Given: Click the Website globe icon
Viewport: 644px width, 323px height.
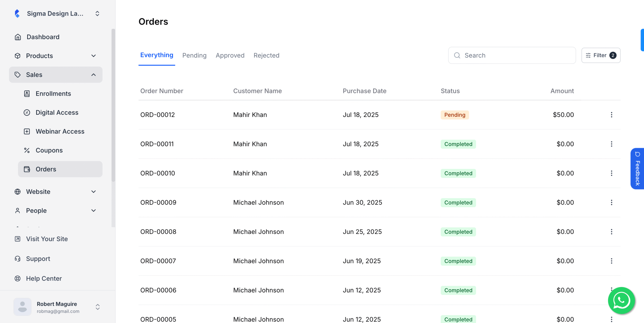Looking at the screenshot, I should click(18, 192).
